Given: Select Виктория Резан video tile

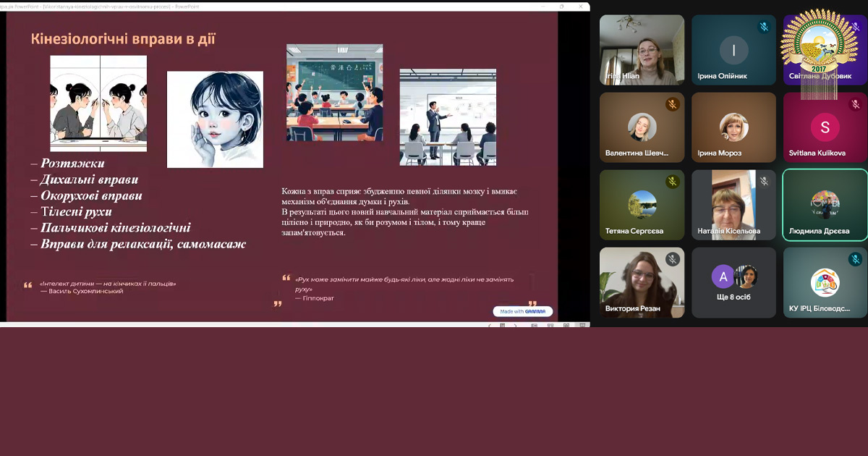Looking at the screenshot, I should (642, 283).
